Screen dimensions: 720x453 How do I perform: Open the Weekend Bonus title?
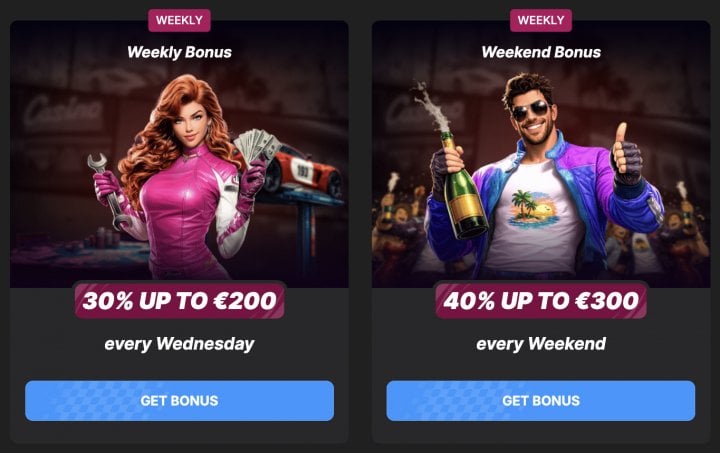541,52
